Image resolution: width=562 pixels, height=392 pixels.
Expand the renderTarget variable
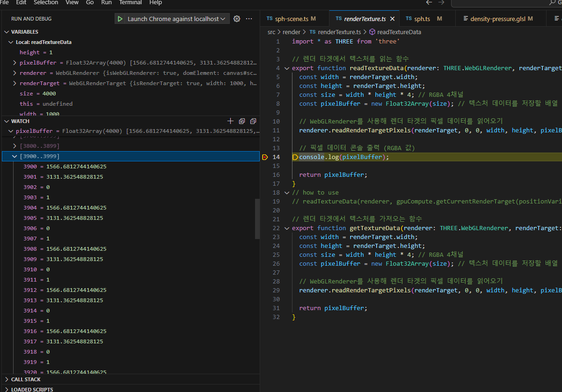(15, 83)
